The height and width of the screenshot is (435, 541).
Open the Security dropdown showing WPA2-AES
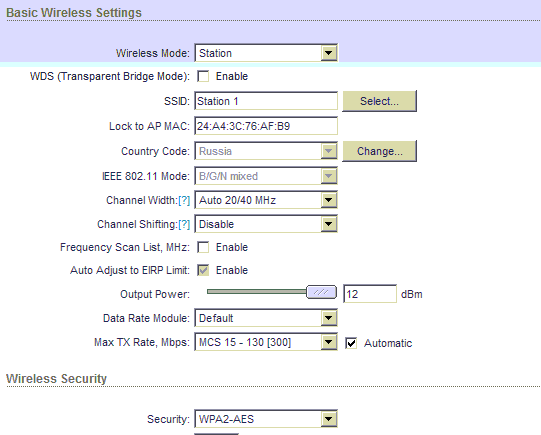point(266,419)
